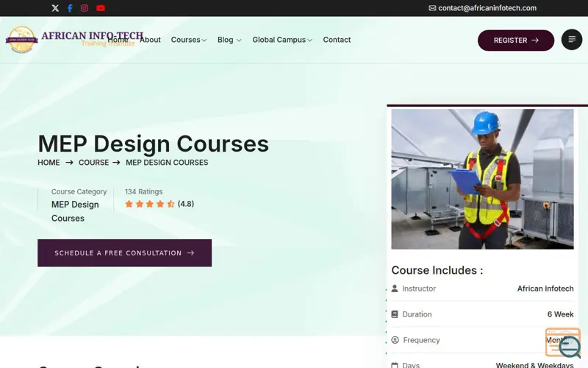The height and width of the screenshot is (368, 588).
Task: Open the About page
Action: pos(150,40)
